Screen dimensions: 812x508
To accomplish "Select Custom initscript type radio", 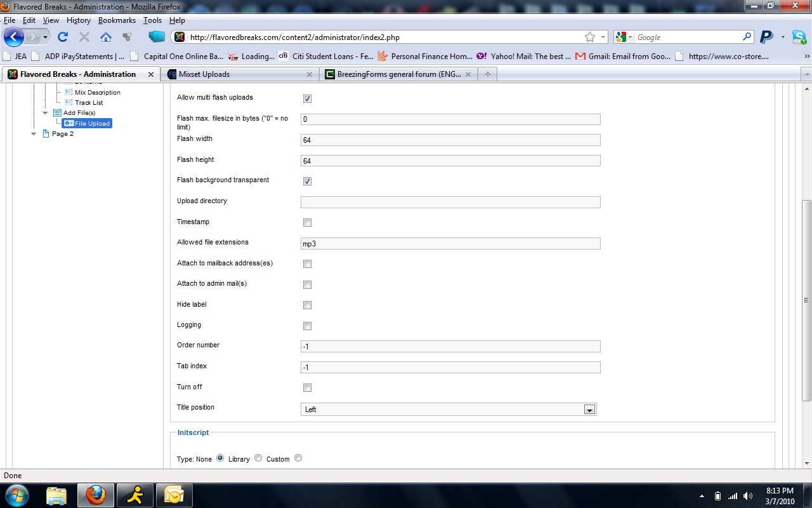I will [x=298, y=458].
